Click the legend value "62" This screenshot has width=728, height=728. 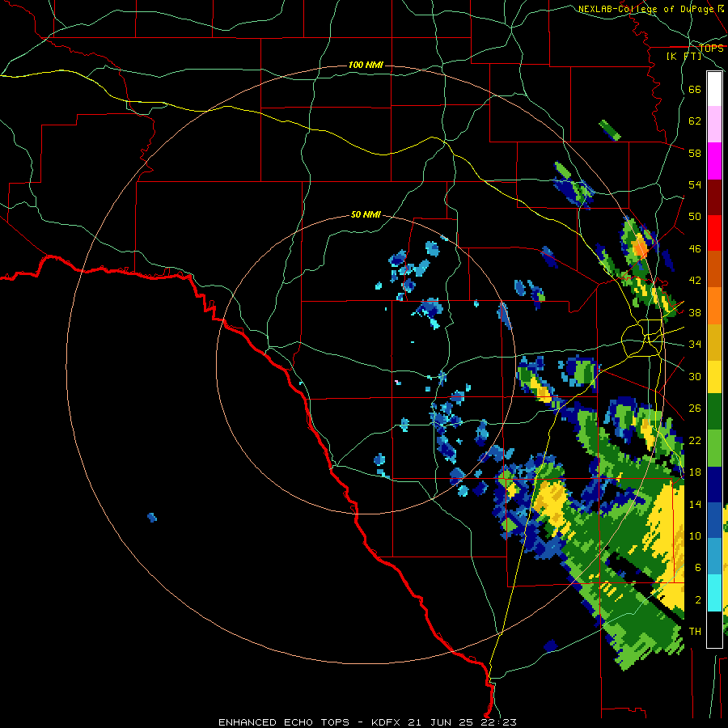tap(695, 121)
